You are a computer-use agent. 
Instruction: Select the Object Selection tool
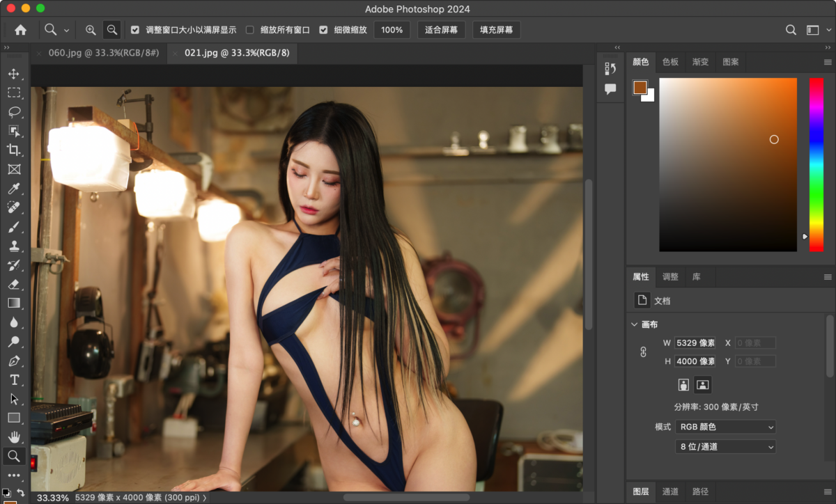coord(14,131)
